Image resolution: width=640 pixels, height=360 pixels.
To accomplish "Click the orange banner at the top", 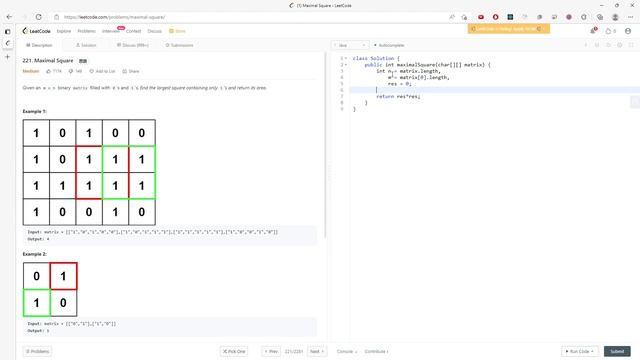I will coord(509,29).
